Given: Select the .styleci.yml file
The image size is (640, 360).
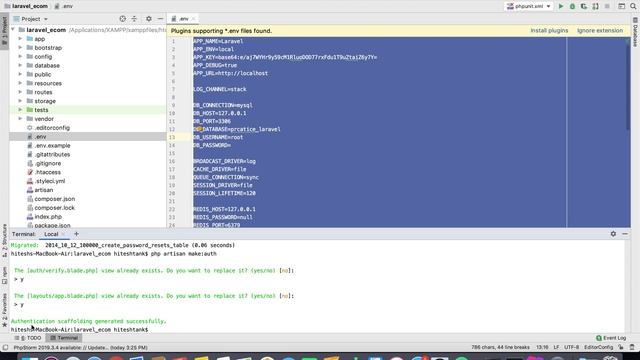Looking at the screenshot, I should click(x=50, y=181).
